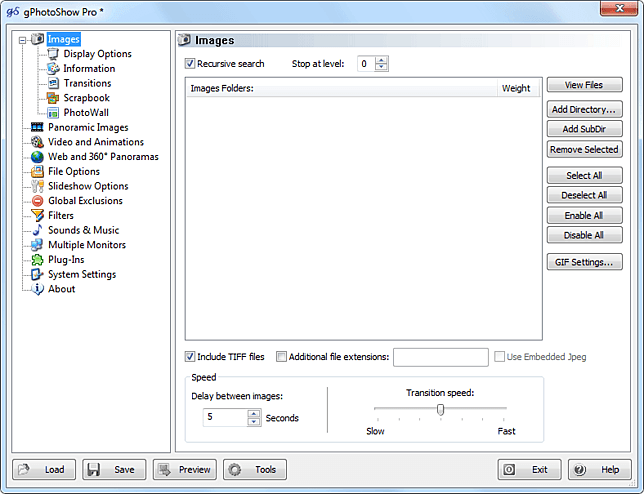
Task: Click Remove Selected button
Action: 584,149
